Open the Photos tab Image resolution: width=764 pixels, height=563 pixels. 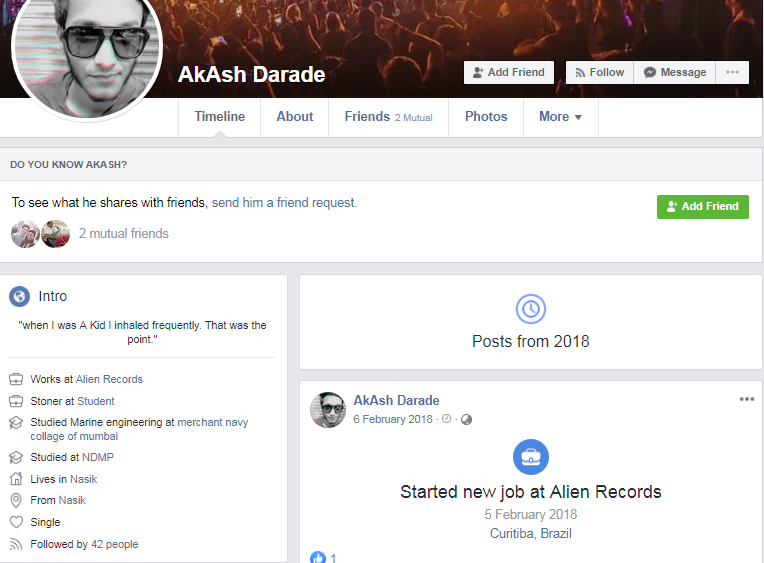pos(486,117)
